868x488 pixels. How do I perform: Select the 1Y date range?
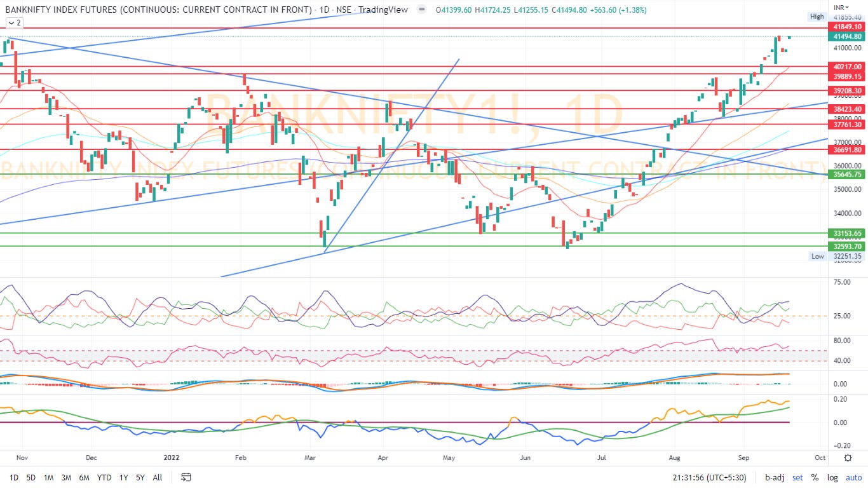point(123,477)
